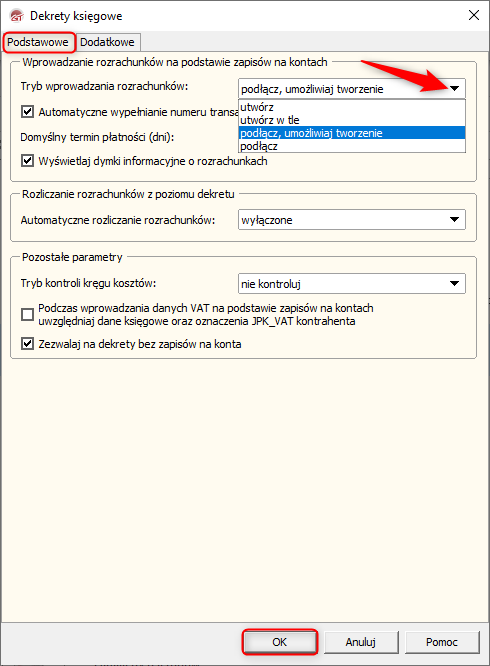Screen dimensions: 490x666
Task: Click the 'Tryb wprowadzania rozrachunków:' label
Action: pos(104,86)
